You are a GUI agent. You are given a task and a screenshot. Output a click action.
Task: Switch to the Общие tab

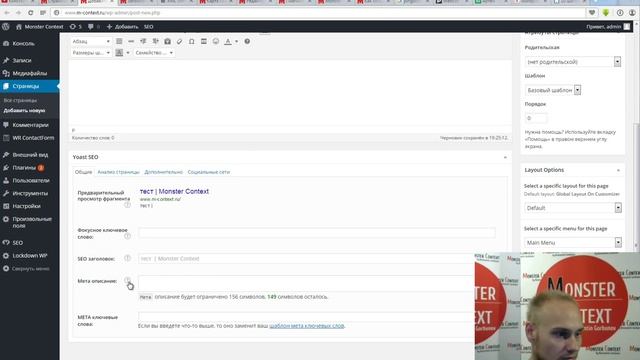tap(83, 172)
